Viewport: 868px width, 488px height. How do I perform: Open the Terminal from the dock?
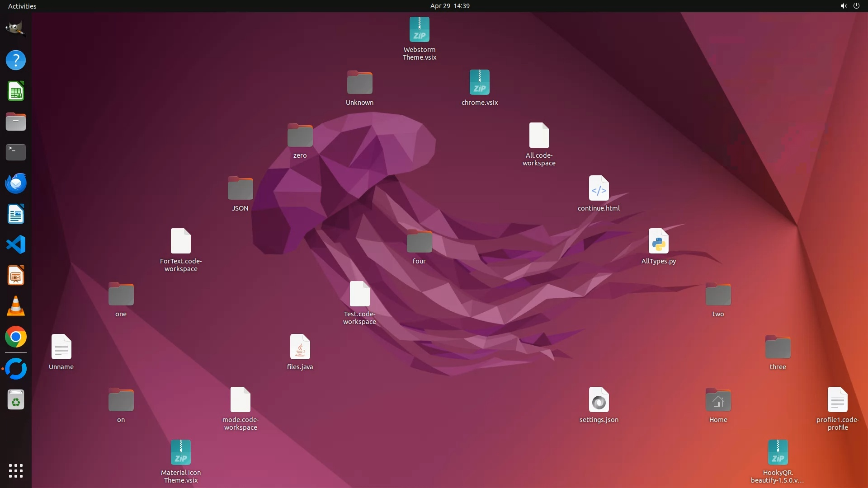[16, 152]
